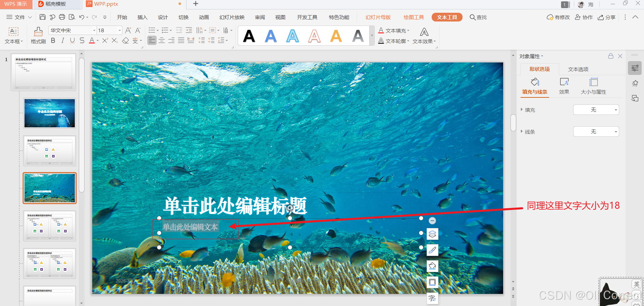Switch to the 绘图工具 tab
The height and width of the screenshot is (306, 644).
pos(414,17)
